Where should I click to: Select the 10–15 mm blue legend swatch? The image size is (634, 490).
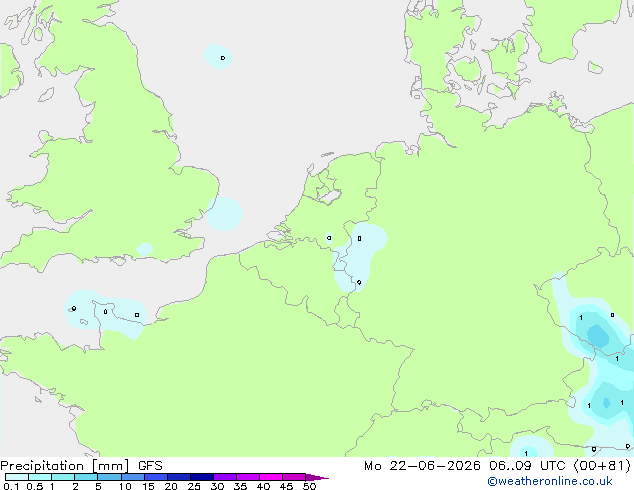point(132,477)
